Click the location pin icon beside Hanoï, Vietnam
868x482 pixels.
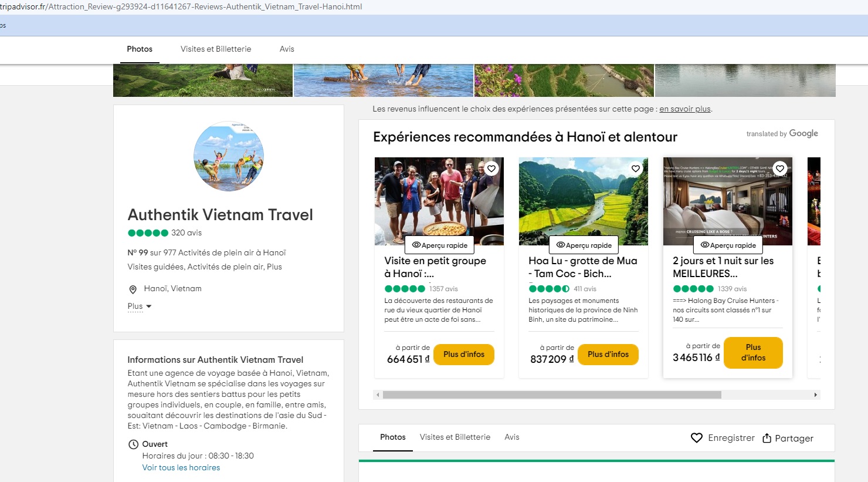[x=133, y=289]
